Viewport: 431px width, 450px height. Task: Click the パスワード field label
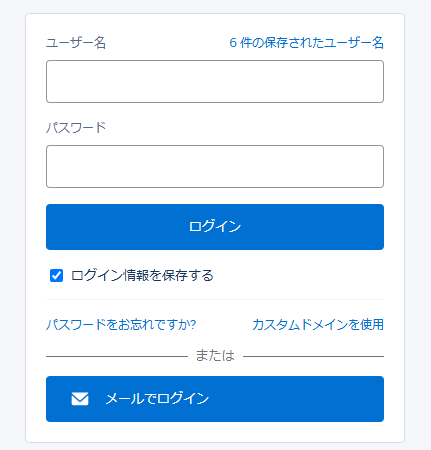click(x=76, y=128)
